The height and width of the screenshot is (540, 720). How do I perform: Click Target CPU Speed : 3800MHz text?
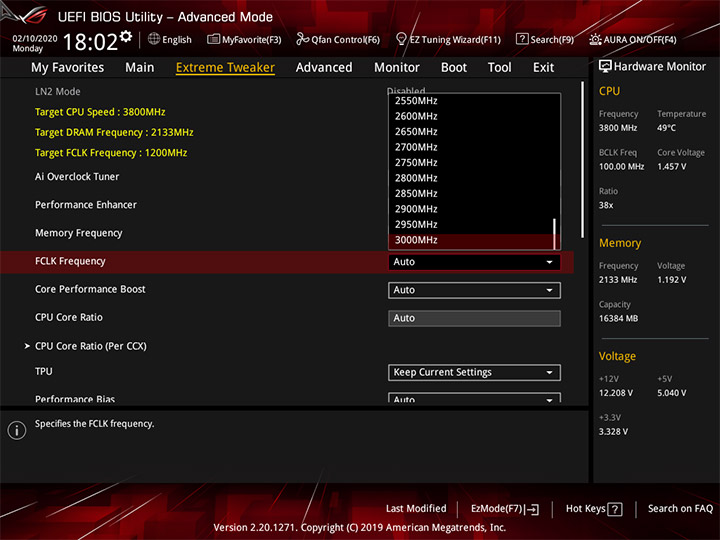pyautogui.click(x=100, y=112)
